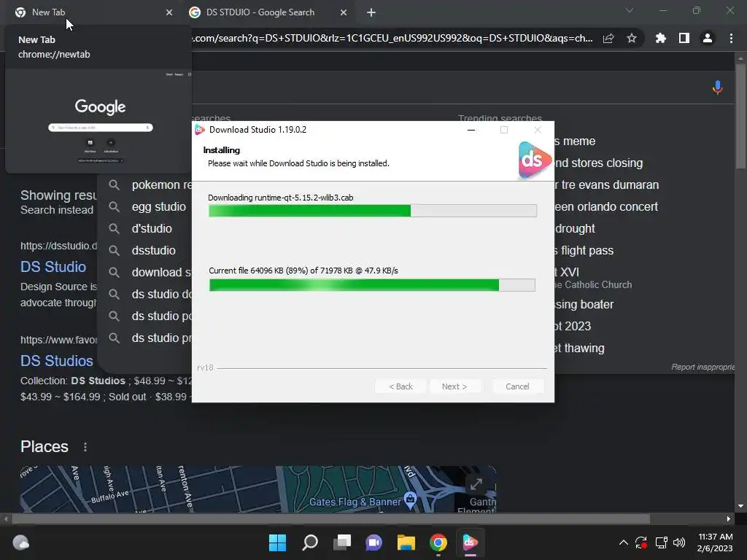Select the 'egg studio' suggestion
The image size is (747, 560).
tap(158, 206)
